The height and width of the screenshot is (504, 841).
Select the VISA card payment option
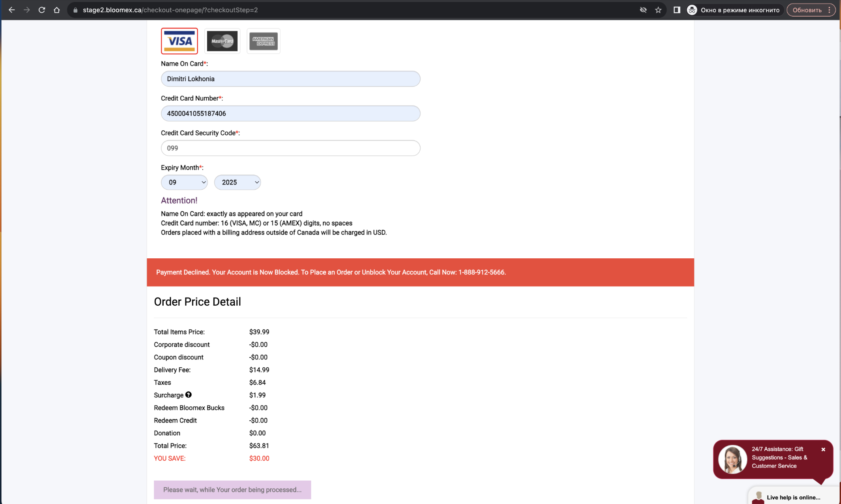pyautogui.click(x=179, y=41)
